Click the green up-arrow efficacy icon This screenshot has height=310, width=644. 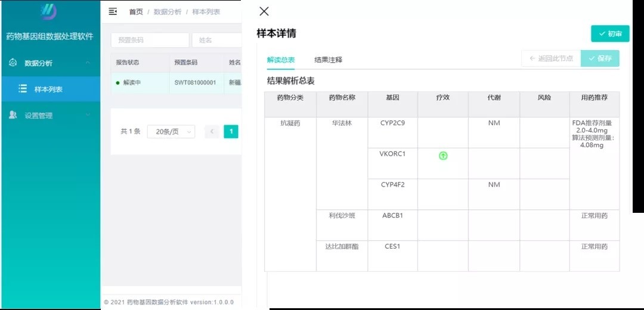point(443,156)
